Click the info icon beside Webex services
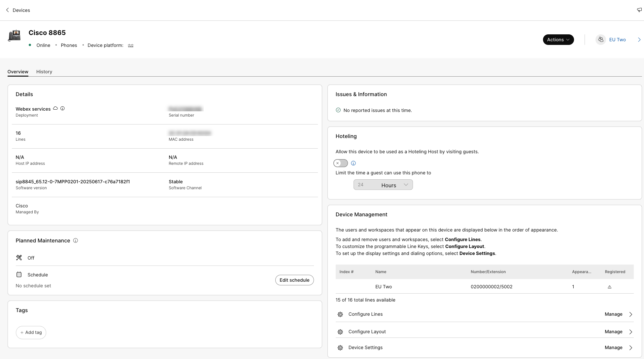Image resolution: width=644 pixels, height=359 pixels. (x=63, y=108)
